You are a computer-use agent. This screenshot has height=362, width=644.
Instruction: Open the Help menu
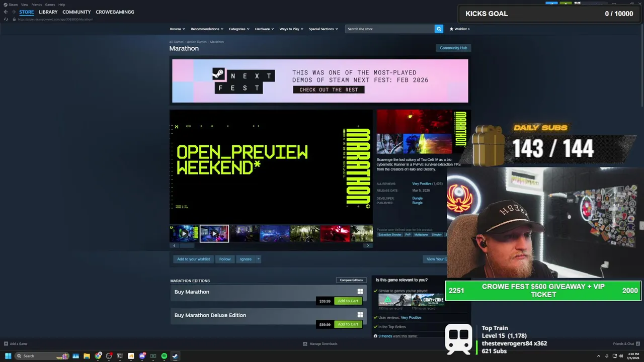click(61, 5)
